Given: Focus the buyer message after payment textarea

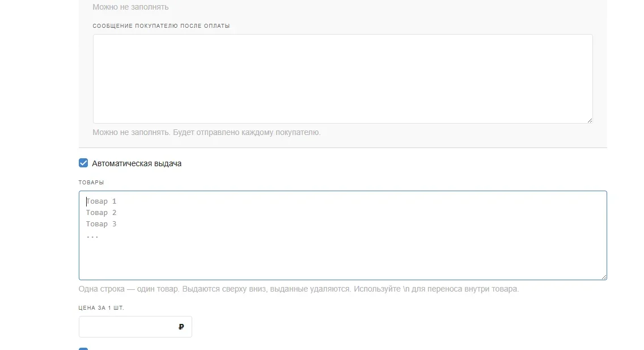Looking at the screenshot, I should (342, 79).
